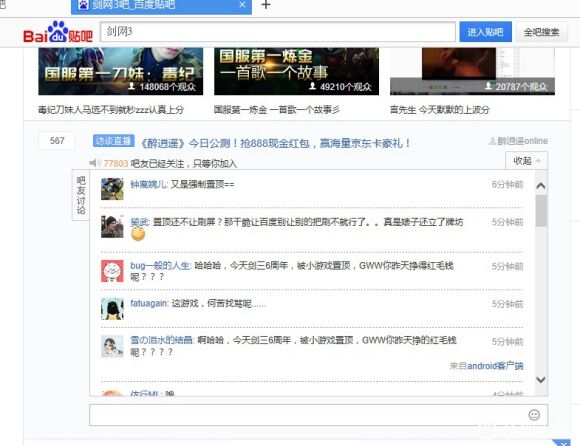Open the emoji picker smiley icon

534,415
